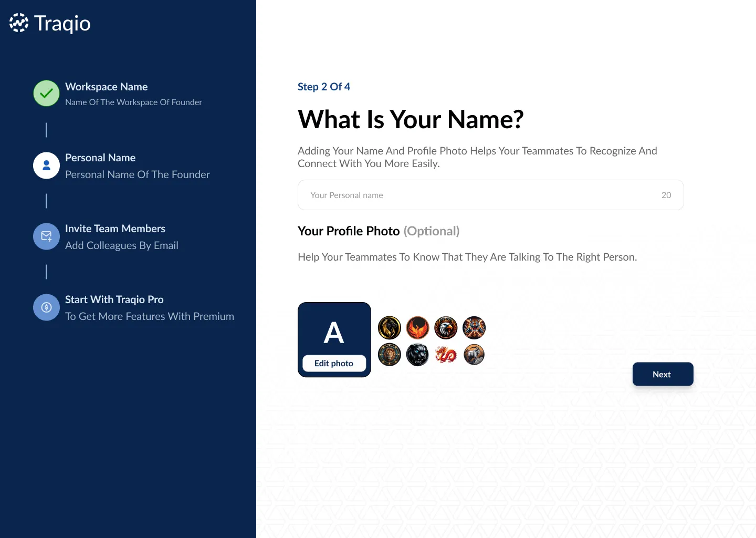This screenshot has height=538, width=756.
Task: Click the Traqio Pro dollar coin icon
Action: [x=46, y=307]
